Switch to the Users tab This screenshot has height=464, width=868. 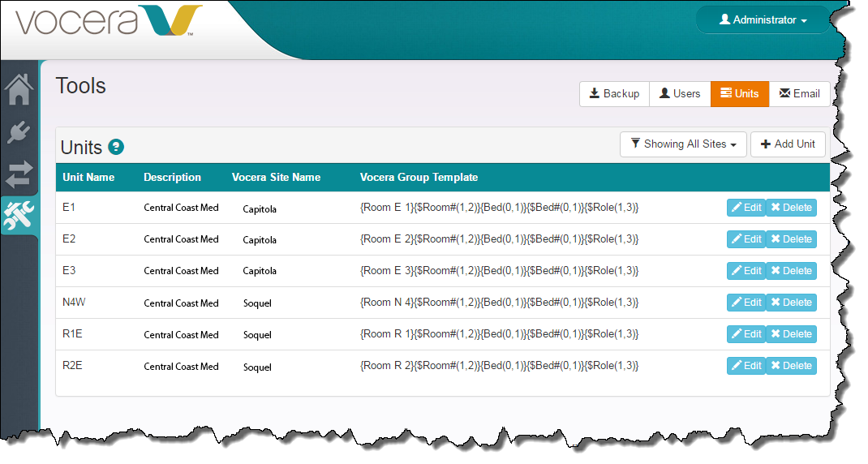[x=680, y=93]
